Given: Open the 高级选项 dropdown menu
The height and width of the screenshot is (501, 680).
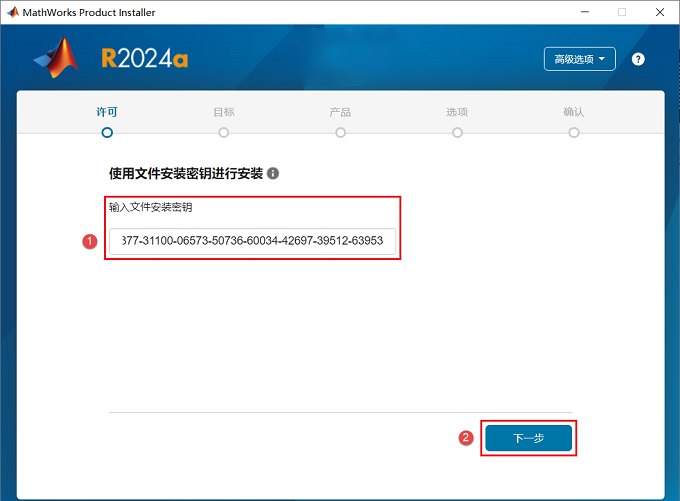Looking at the screenshot, I should click(x=579, y=59).
